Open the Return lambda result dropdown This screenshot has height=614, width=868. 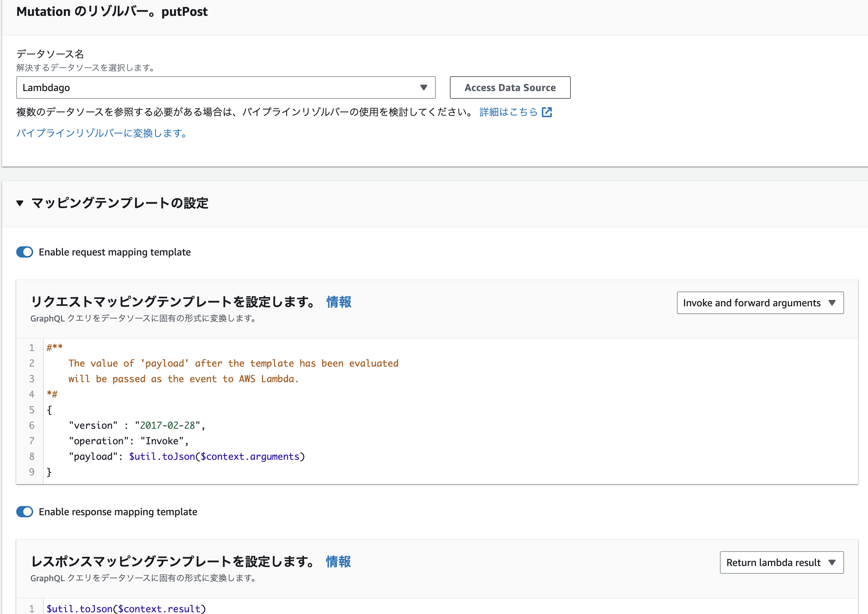click(x=781, y=562)
